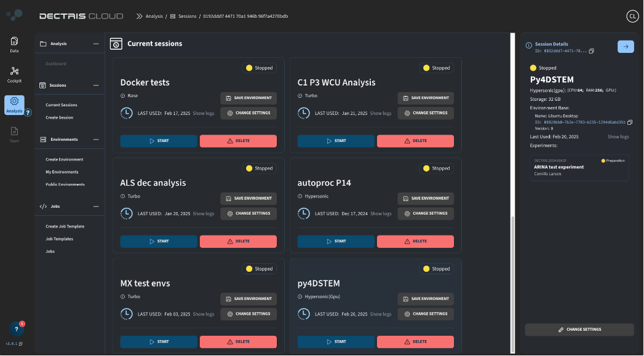Select the py4DSTEM session card title
The height and width of the screenshot is (356, 644).
click(x=319, y=283)
